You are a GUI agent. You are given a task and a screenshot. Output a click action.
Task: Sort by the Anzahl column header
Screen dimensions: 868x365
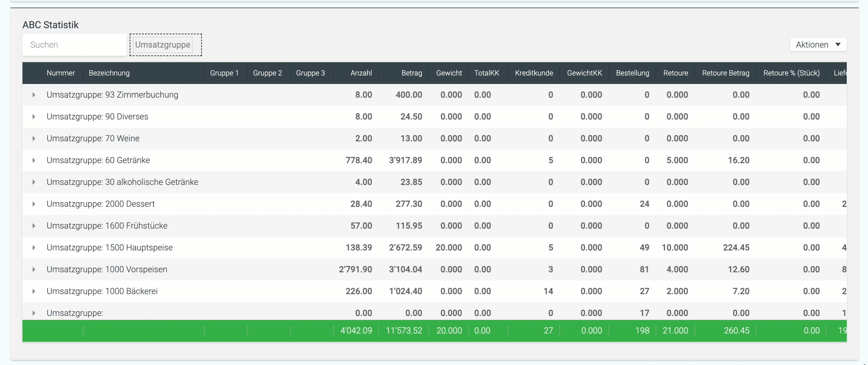point(361,73)
